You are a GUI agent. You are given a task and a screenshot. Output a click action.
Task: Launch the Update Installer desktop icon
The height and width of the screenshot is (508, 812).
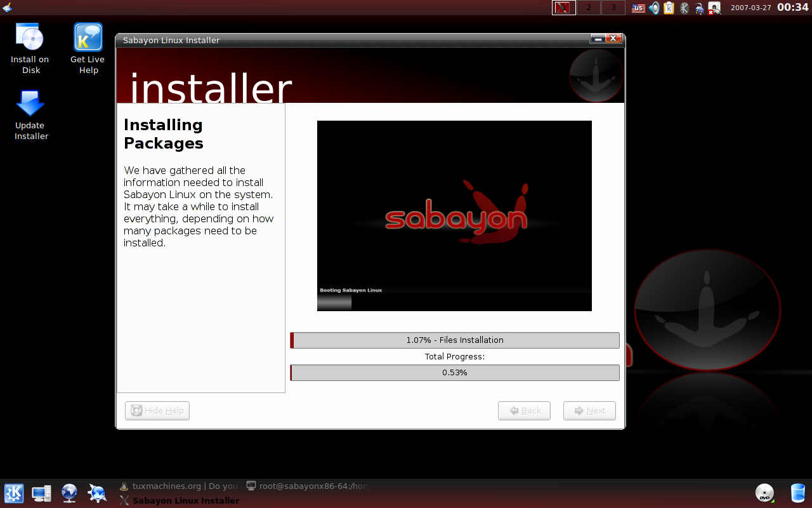[30, 115]
